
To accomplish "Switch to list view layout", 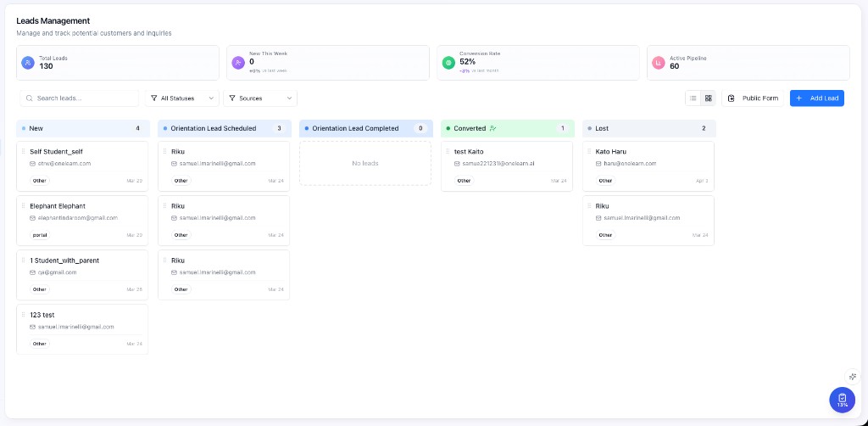I will [x=693, y=98].
